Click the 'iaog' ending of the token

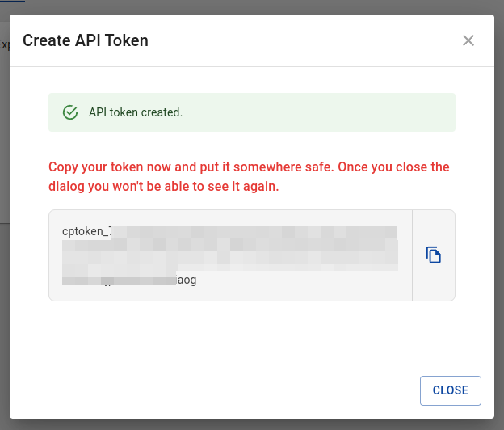click(x=187, y=280)
